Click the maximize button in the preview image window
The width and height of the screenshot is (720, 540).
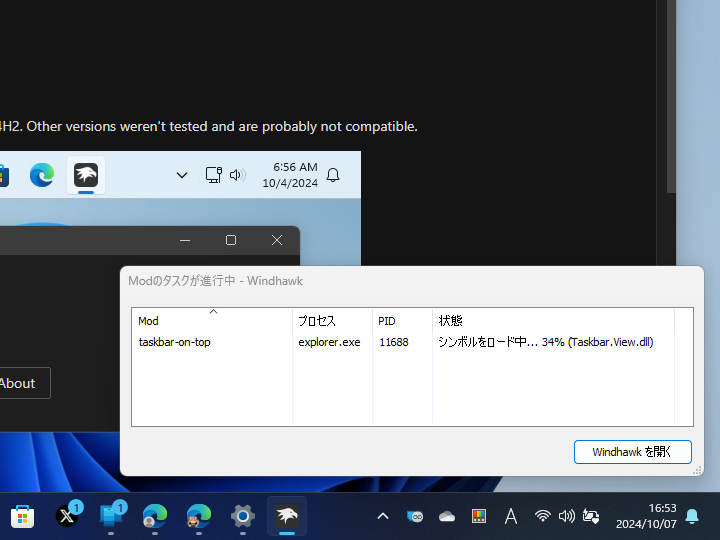tap(231, 240)
